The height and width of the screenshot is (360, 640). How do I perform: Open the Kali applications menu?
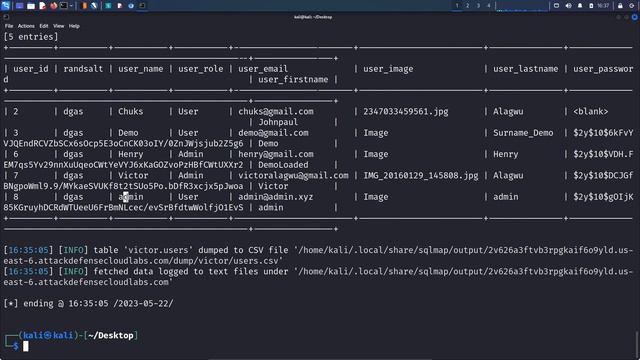tap(5, 5)
